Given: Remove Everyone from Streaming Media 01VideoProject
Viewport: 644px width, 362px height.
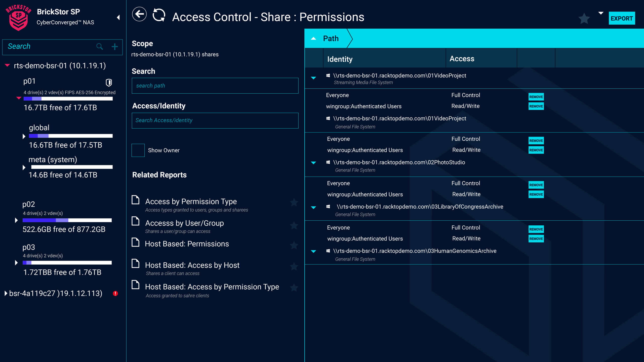Looking at the screenshot, I should [x=536, y=97].
